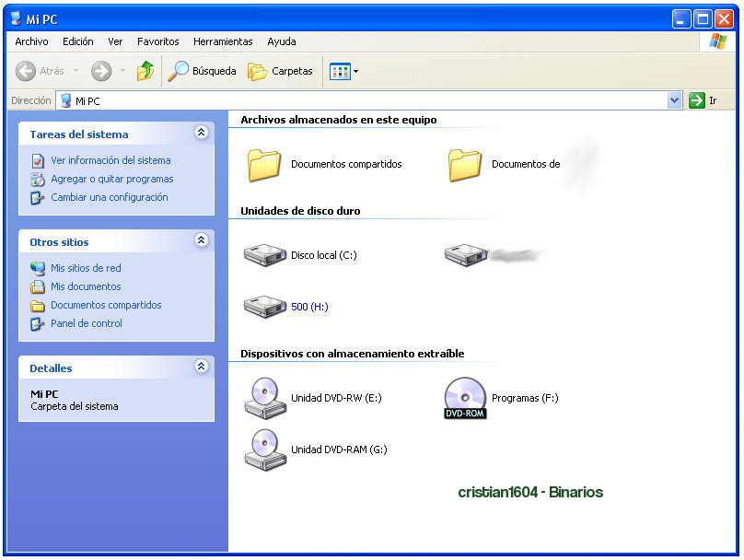The width and height of the screenshot is (744, 560).
Task: Open the Favoritos menu
Action: click(158, 41)
